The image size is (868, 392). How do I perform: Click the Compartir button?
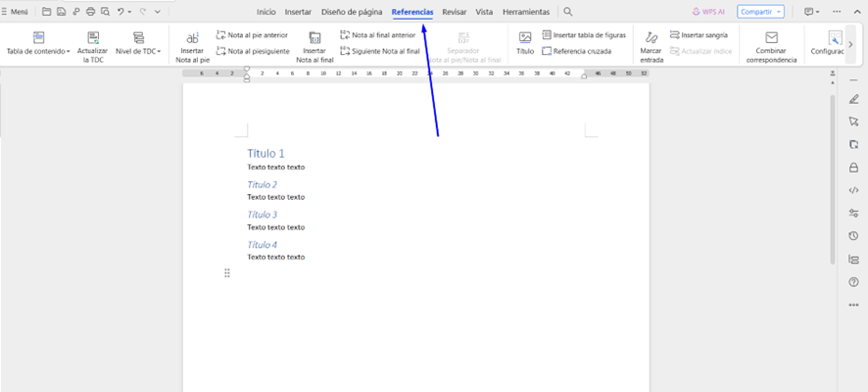pyautogui.click(x=760, y=12)
